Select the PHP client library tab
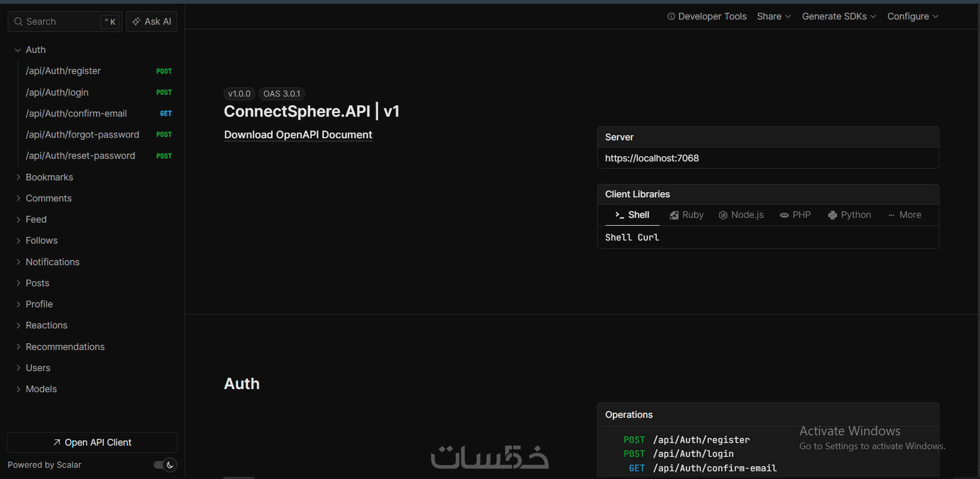The width and height of the screenshot is (980, 479). click(x=795, y=215)
